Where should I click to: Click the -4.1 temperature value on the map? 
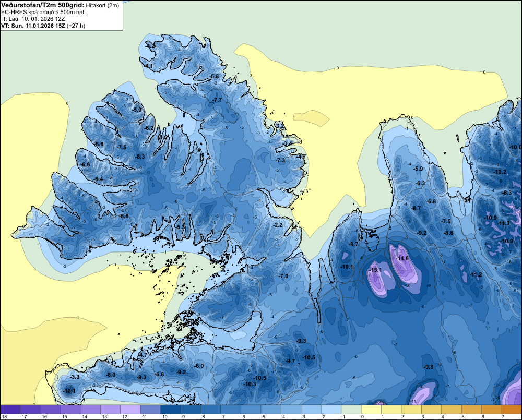148,66
